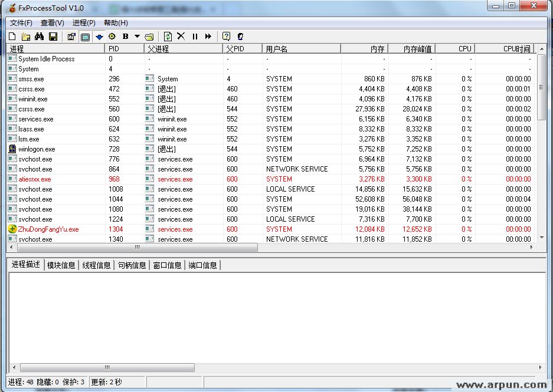Sort by the PID column header
This screenshot has width=553, height=392.
(x=124, y=49)
